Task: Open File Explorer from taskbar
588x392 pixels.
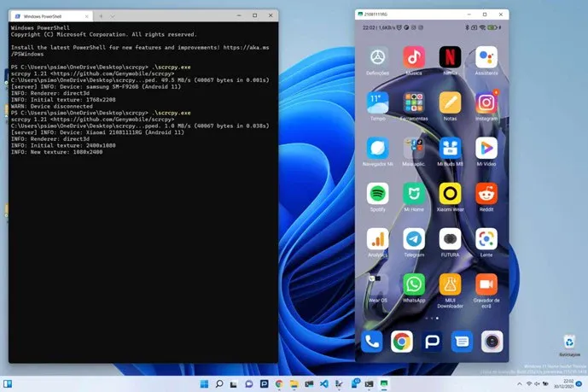Action: pos(294,383)
